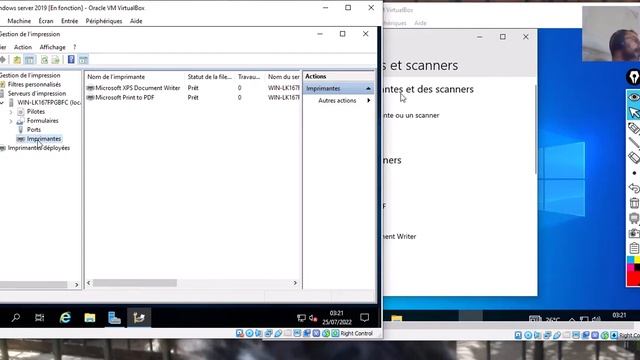Expand the Autres actions submenu arrow
The image size is (640, 360).
pyautogui.click(x=369, y=100)
